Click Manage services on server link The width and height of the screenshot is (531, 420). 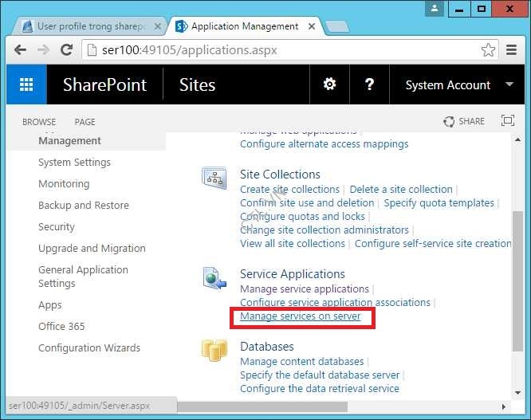coord(300,316)
